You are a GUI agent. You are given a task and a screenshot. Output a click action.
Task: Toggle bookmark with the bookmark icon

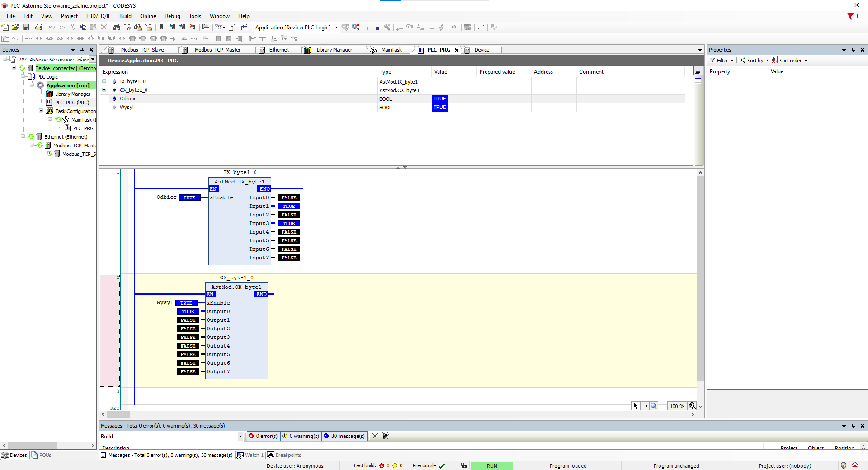tap(161, 27)
